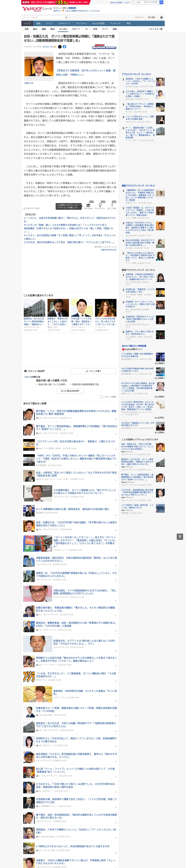Click the search magnifier button beside keyword field

[x=66, y=18]
